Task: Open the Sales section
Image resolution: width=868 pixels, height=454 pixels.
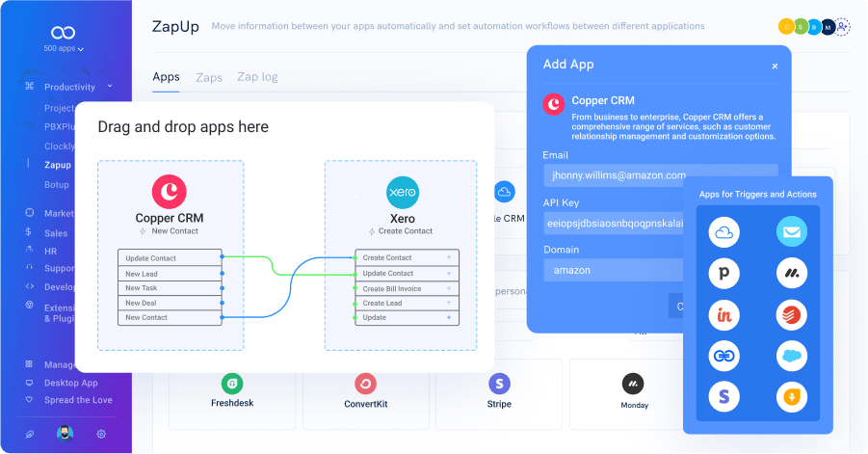Action: coord(56,233)
